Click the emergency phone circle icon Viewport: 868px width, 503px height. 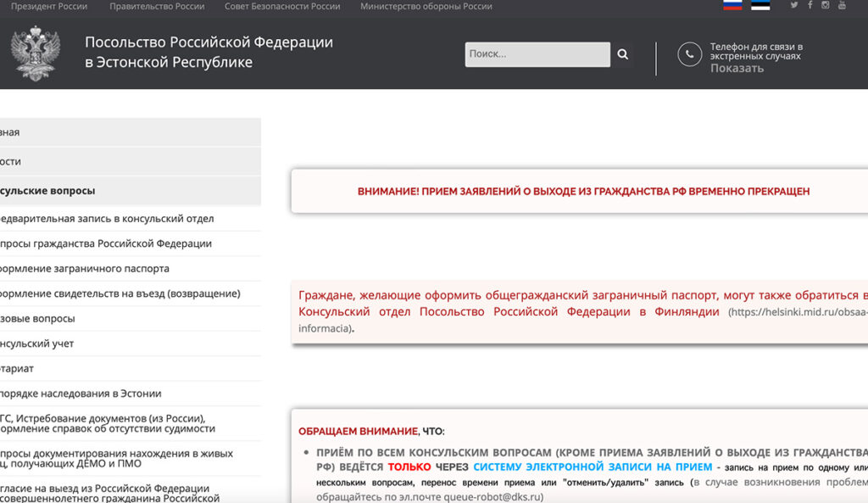(690, 54)
